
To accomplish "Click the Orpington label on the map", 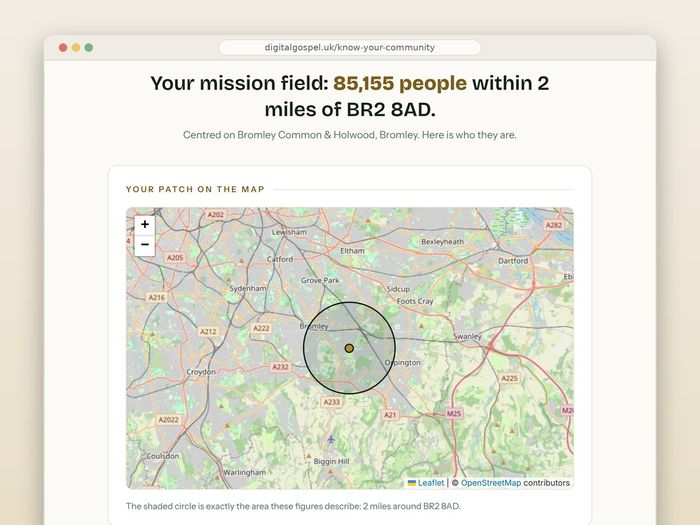I will pyautogui.click(x=403, y=362).
